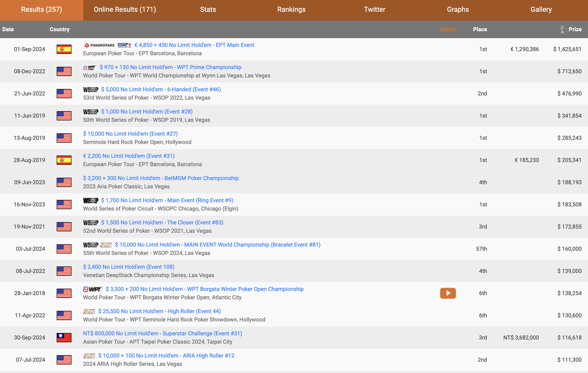Click the PokerStars logo in EPT row
Screen dimensions: 588x373
(99, 45)
